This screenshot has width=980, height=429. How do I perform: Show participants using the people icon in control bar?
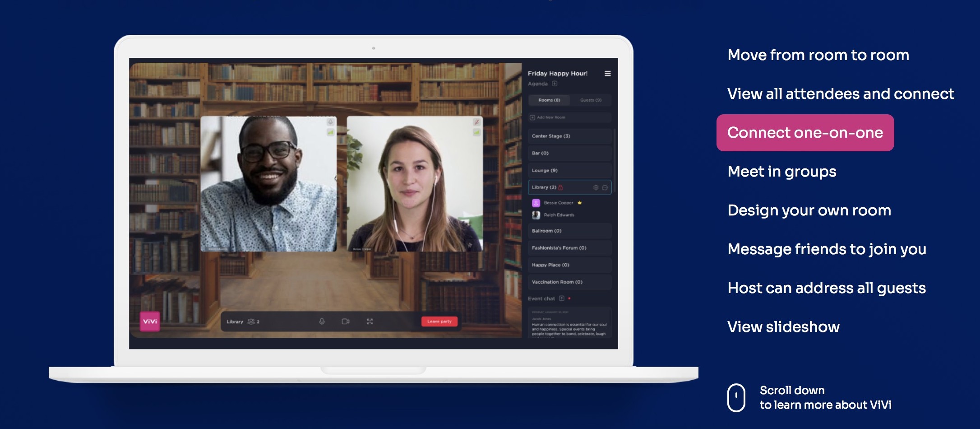(x=251, y=322)
